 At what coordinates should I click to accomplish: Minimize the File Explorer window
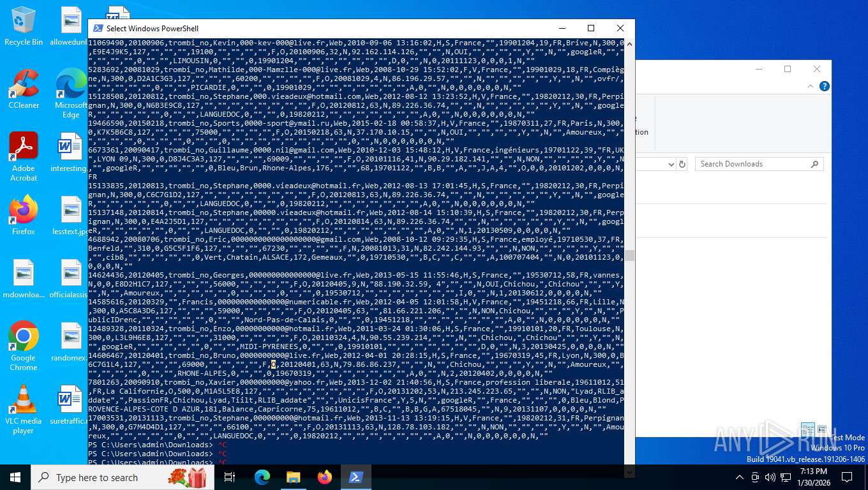click(758, 69)
